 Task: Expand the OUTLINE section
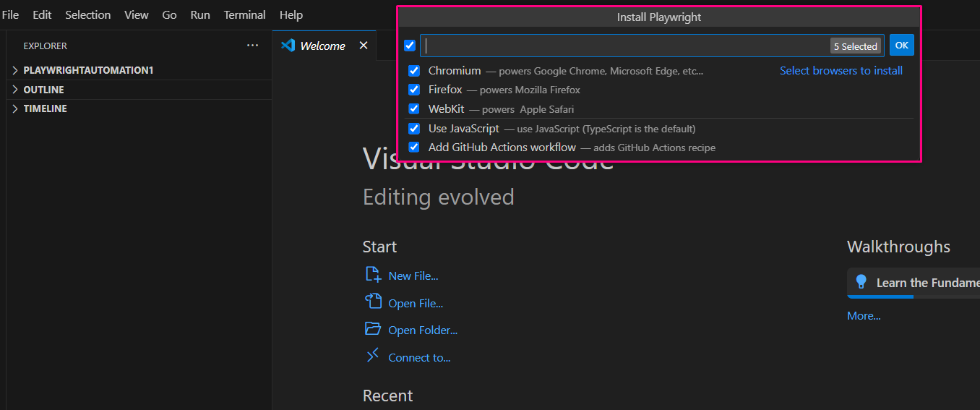pos(139,90)
